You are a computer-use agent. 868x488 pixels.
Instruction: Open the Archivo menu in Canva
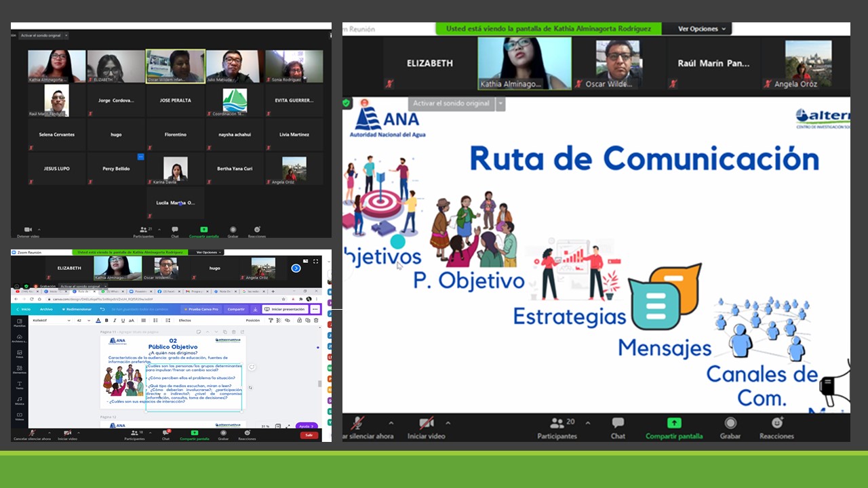[x=46, y=309]
